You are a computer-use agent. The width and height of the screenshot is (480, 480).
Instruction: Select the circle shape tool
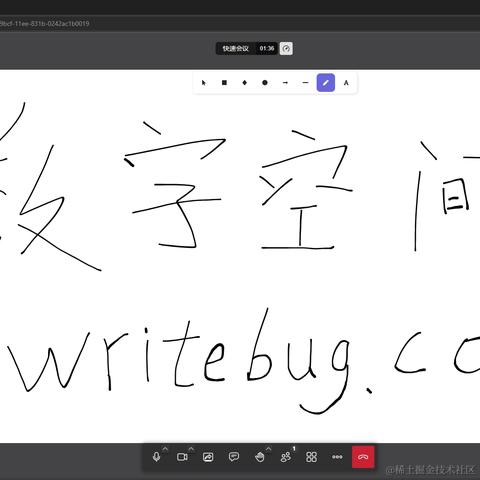[x=265, y=82]
